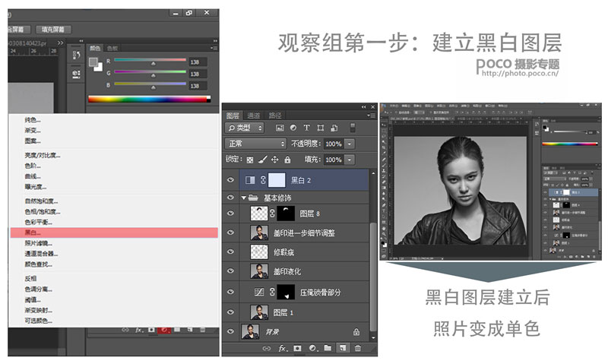Filter layers by pixel layers icon
This screenshot has height=364, width=608.
pos(280,128)
